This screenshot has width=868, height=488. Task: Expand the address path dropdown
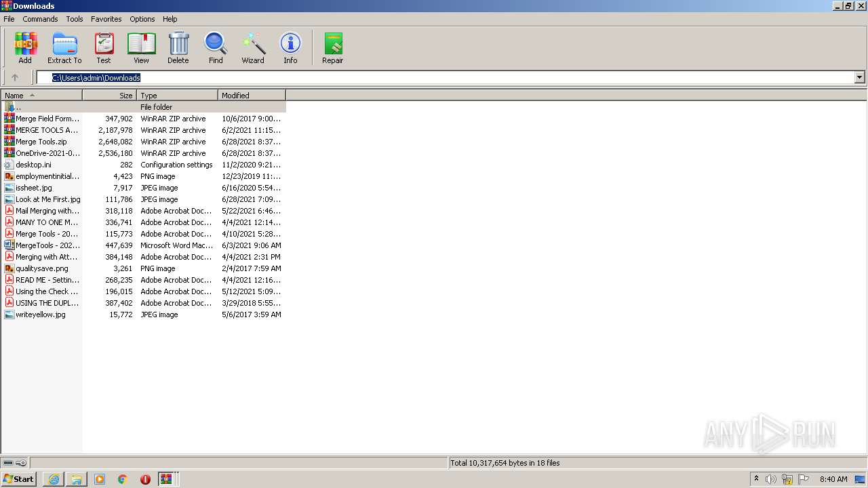click(x=859, y=77)
